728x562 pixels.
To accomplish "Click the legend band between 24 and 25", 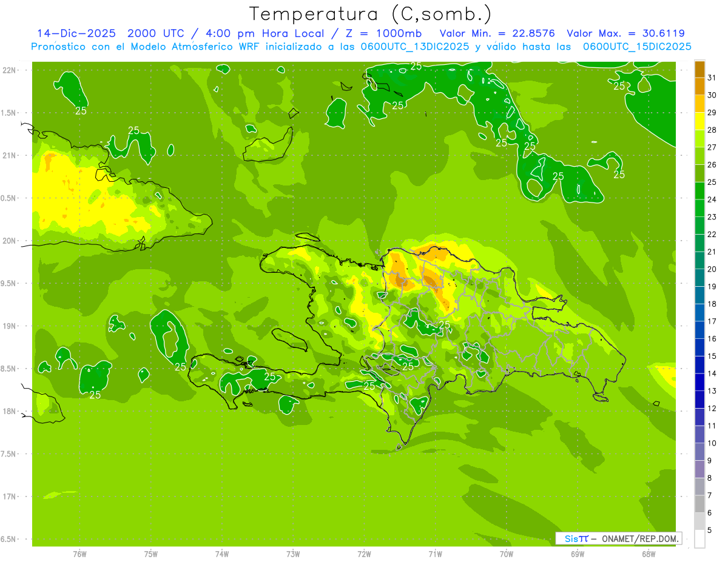I will [x=699, y=191].
